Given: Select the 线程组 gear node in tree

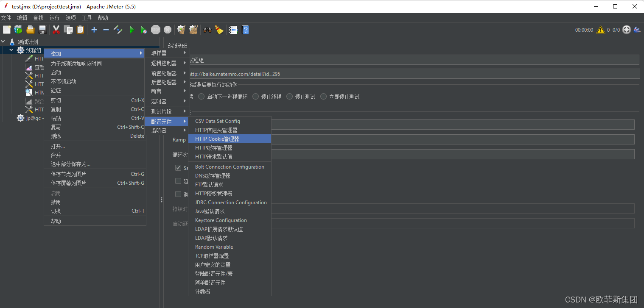Looking at the screenshot, I should click(29, 50).
